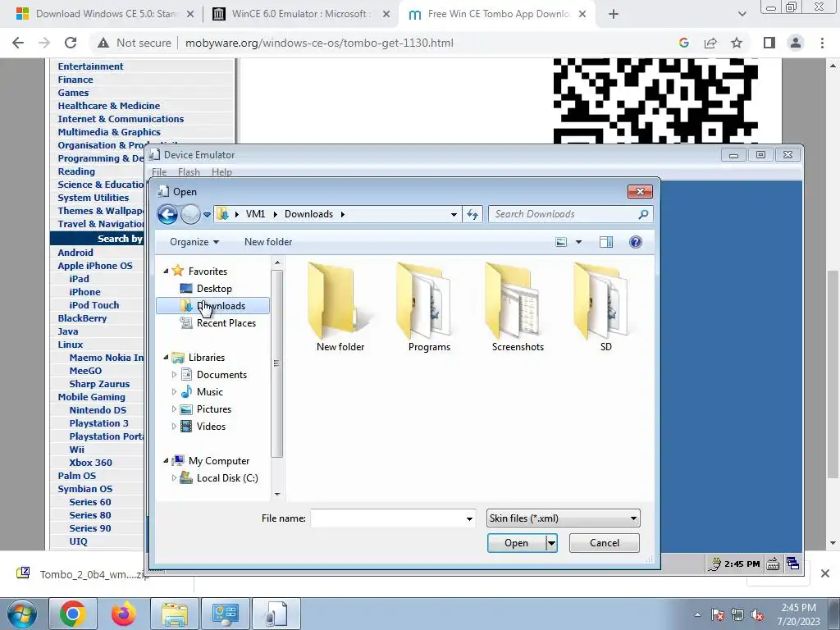Viewport: 840px width, 630px height.
Task: Open a new Chrome tab
Action: point(614,15)
